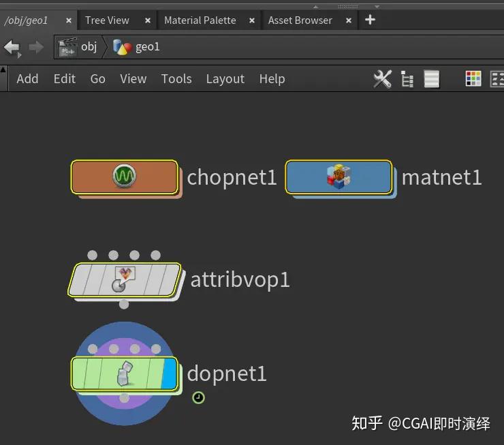Select the chopnet1 node icon

coord(125,176)
